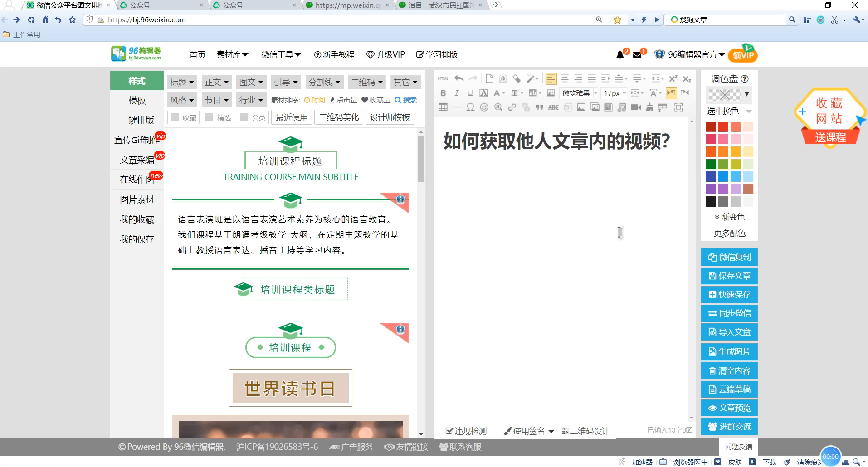Center-align the text
Screen dimensions: 868x467
click(565, 78)
